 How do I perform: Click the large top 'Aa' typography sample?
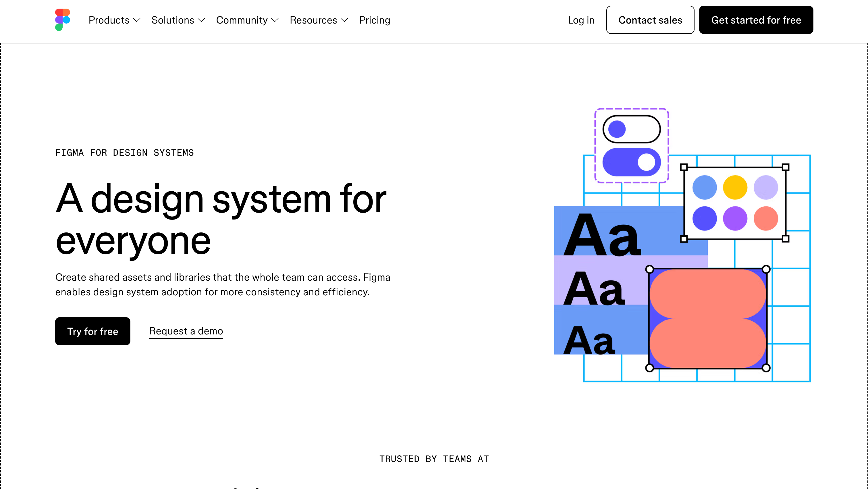[602, 235]
